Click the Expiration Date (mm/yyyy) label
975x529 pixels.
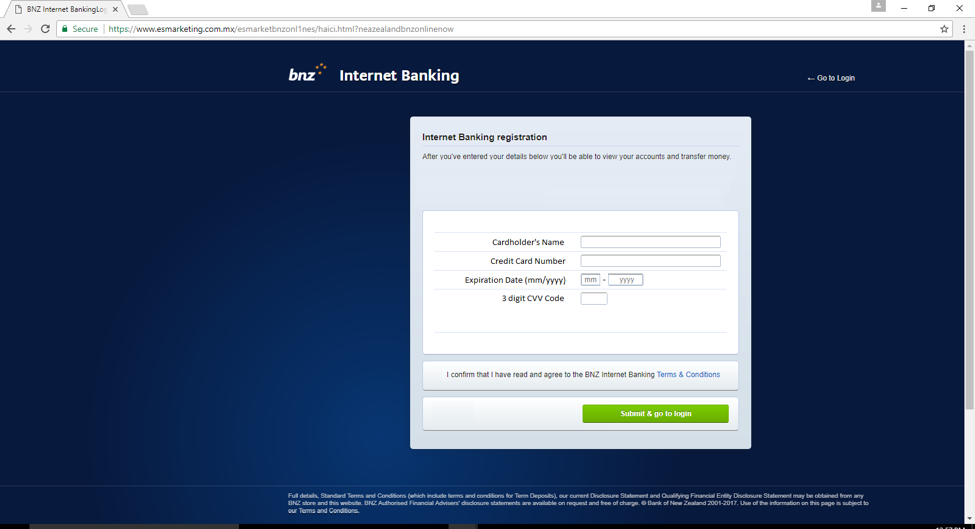point(515,280)
